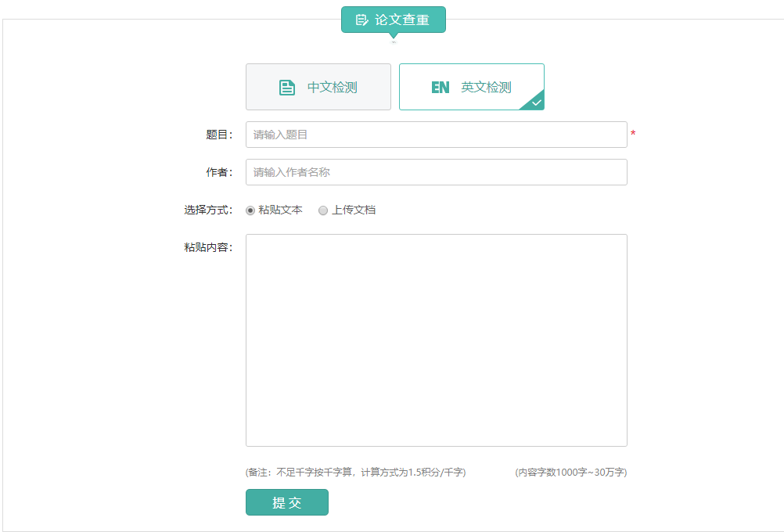Viewport: 784px width, 532px height.
Task: Click the checkmark corner badge on 英文检测
Action: point(536,102)
